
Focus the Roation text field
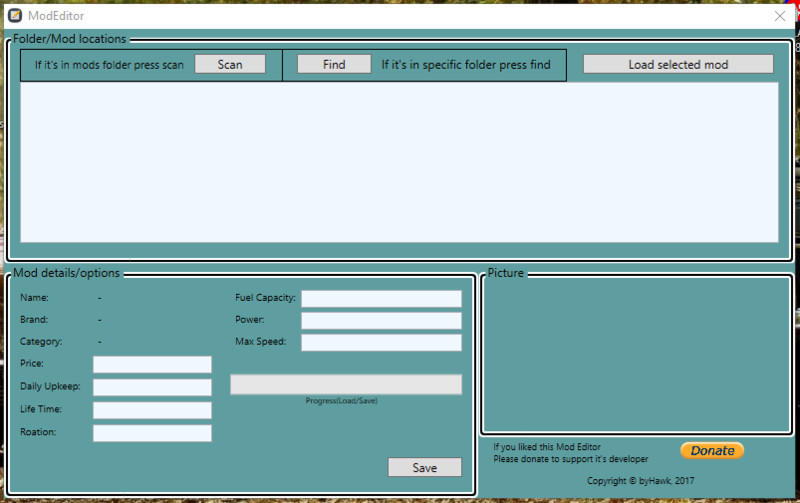[152, 433]
